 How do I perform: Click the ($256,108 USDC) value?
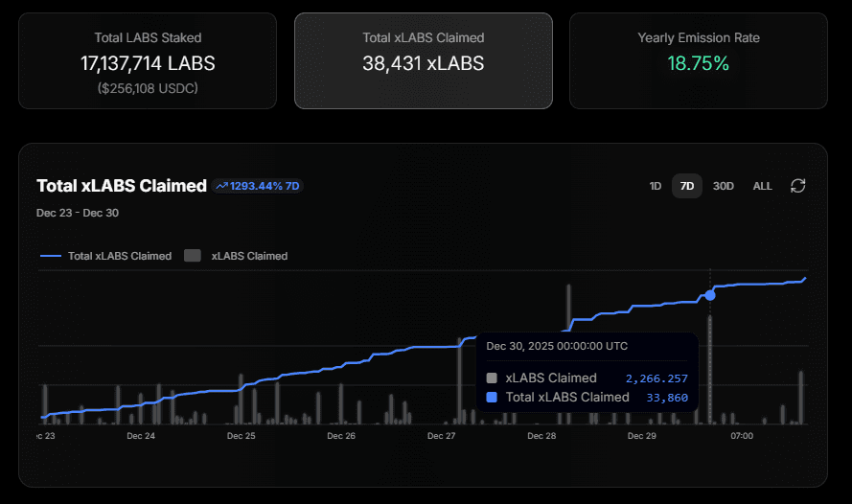148,88
